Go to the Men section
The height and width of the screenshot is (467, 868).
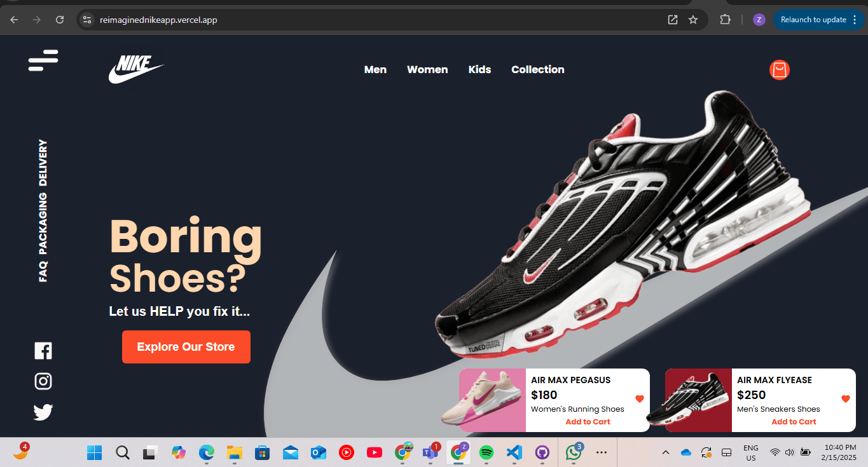click(x=375, y=70)
